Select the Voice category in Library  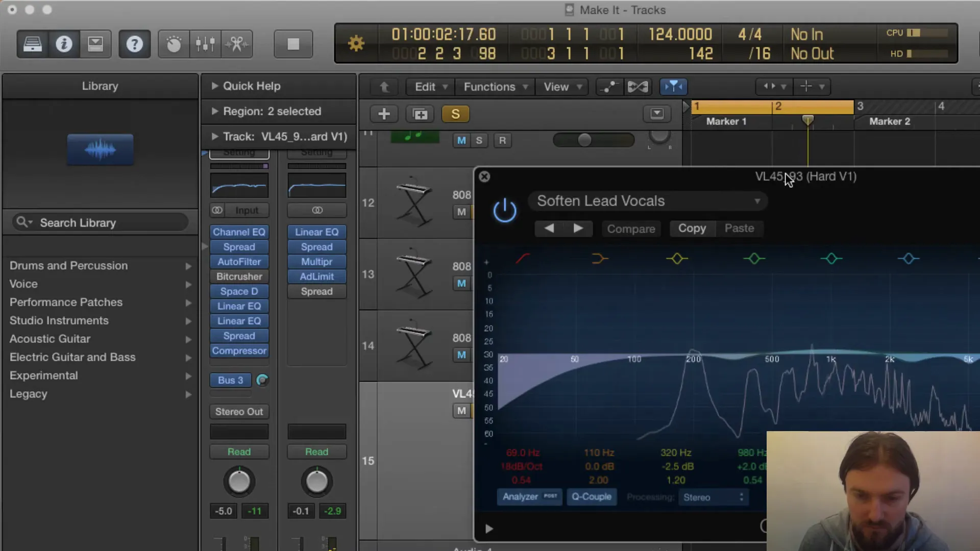tap(23, 283)
